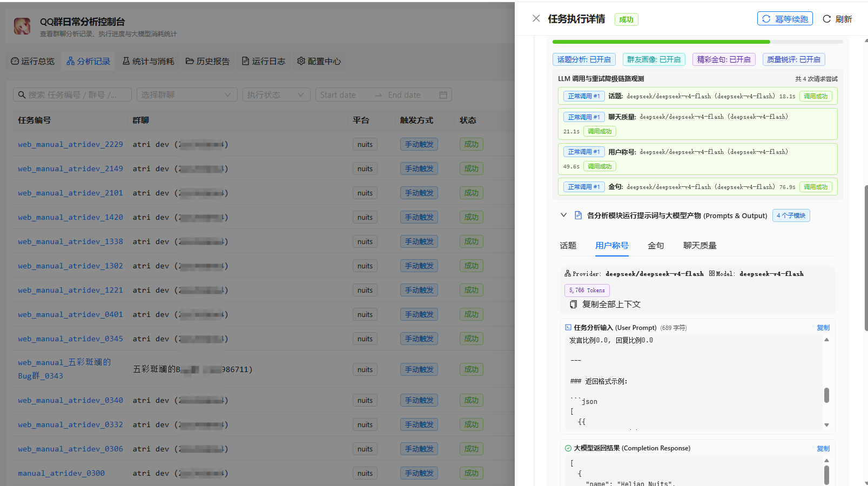Click the 刷新 refresh button
Viewport: 868px width, 486px height.
tap(837, 19)
